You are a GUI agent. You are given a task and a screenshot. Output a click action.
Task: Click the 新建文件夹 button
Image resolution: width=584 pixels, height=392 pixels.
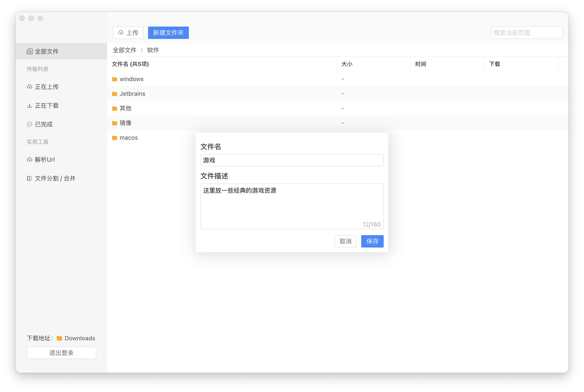click(x=168, y=33)
